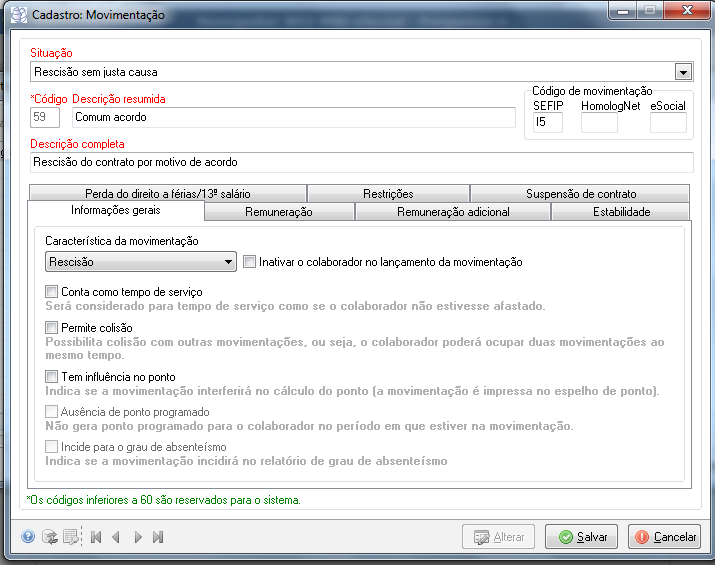The height and width of the screenshot is (565, 715).
Task: Check 'Tem influência no ponto' option
Action: click(x=52, y=377)
